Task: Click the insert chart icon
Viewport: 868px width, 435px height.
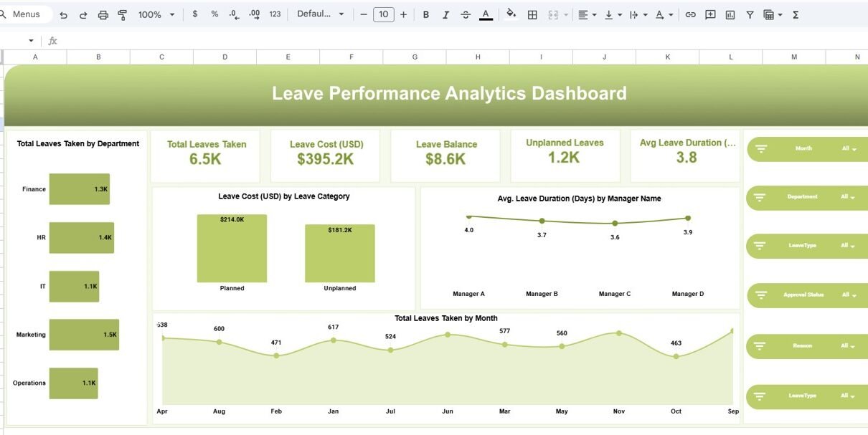Action: tap(730, 14)
